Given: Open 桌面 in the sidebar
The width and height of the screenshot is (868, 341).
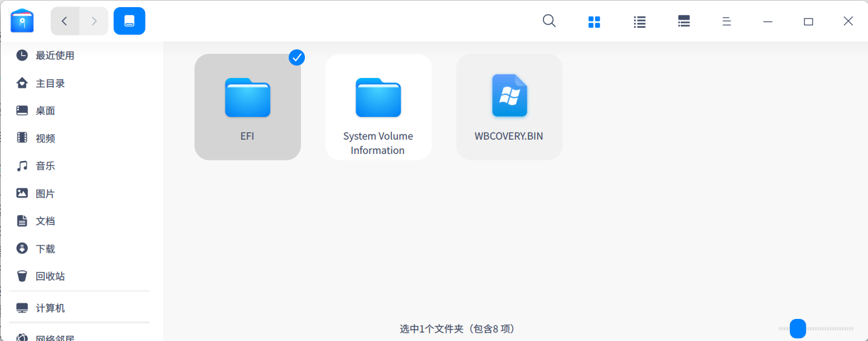Looking at the screenshot, I should coord(45,110).
